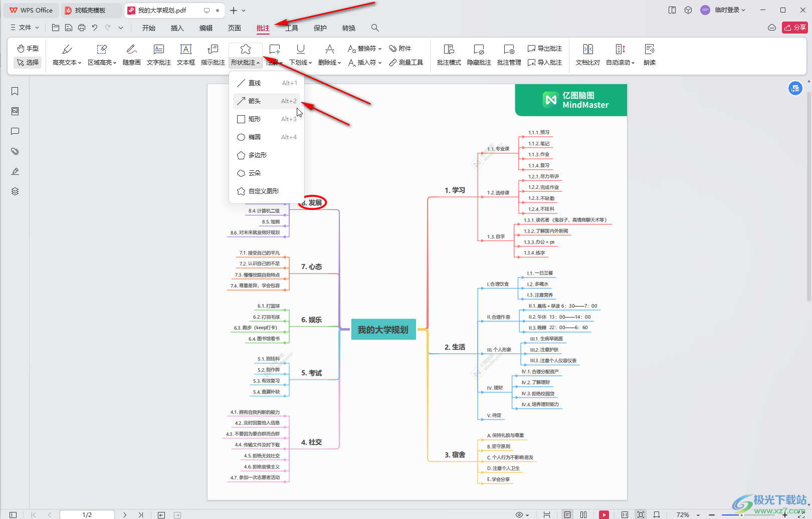Image resolution: width=812 pixels, height=519 pixels.
Task: Open the 自动滚动 dropdown arrow
Action: [x=633, y=63]
